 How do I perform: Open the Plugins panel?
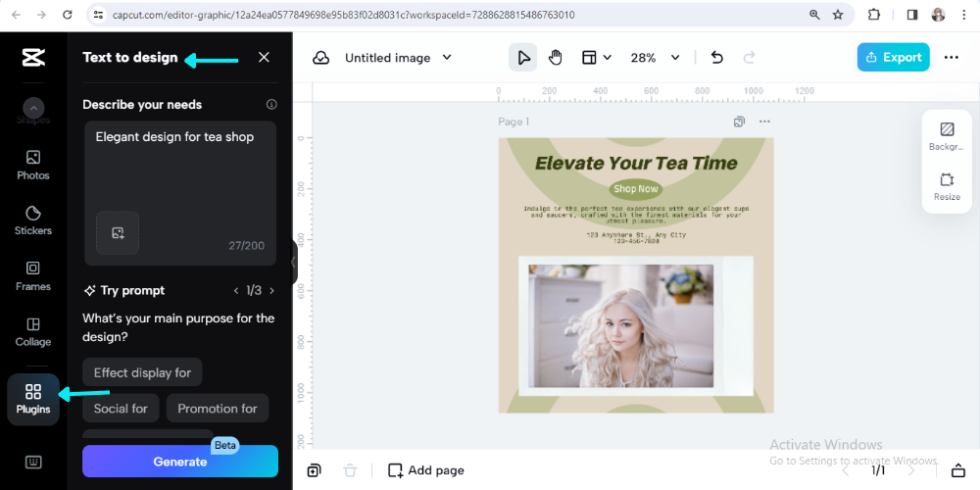point(33,400)
